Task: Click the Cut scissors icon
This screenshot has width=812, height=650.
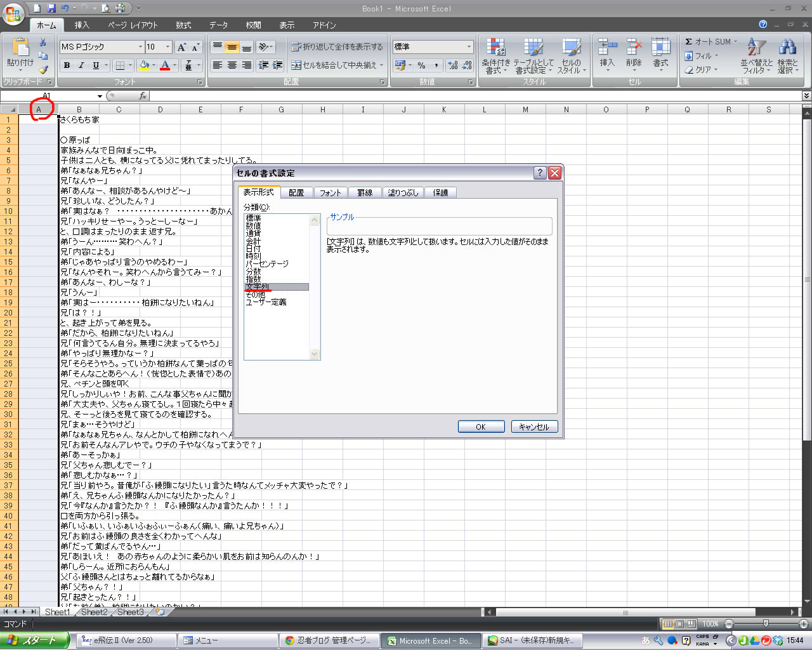Action: 43,43
